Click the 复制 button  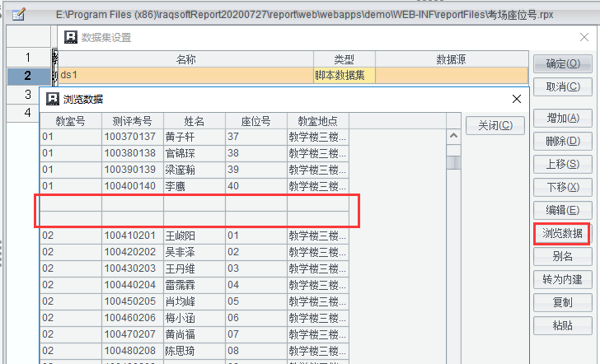click(x=562, y=302)
